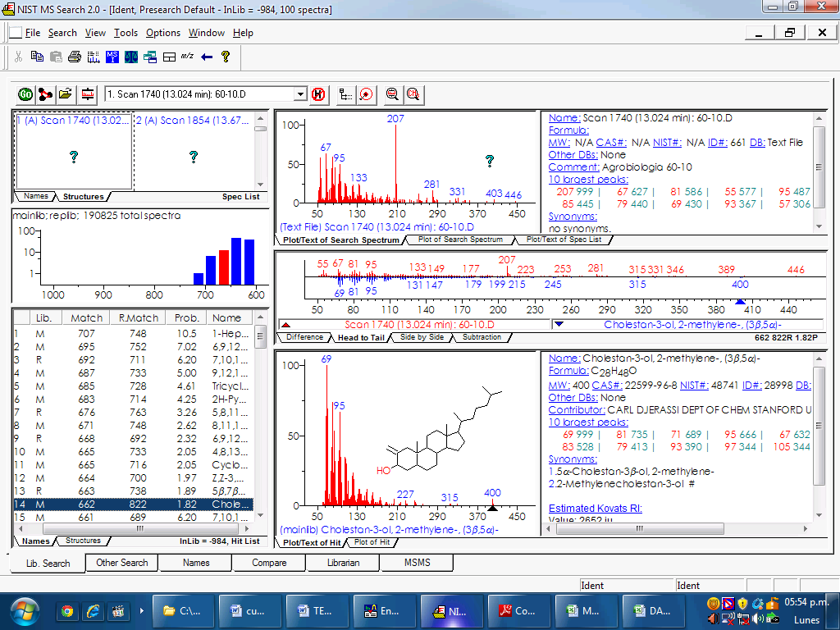The height and width of the screenshot is (630, 840).
Task: Click the NIST#: link beside 48741
Action: click(x=695, y=386)
